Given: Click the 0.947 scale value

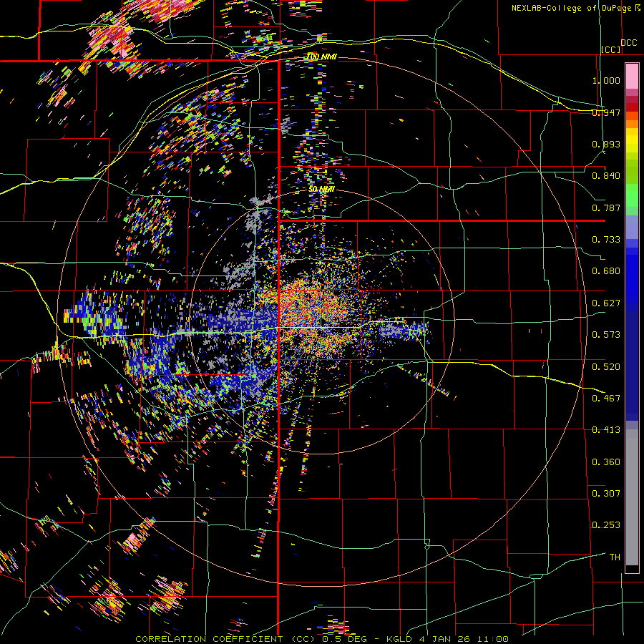Looking at the screenshot, I should pos(606,112).
